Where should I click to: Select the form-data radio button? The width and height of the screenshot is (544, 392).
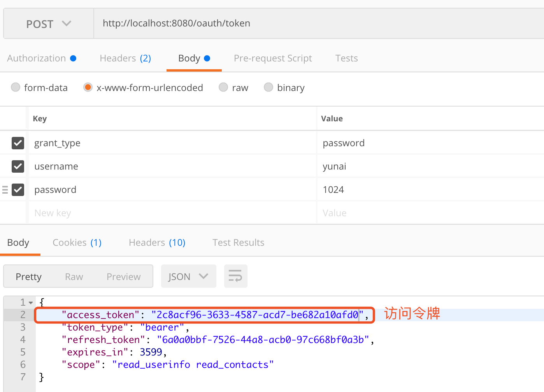16,87
